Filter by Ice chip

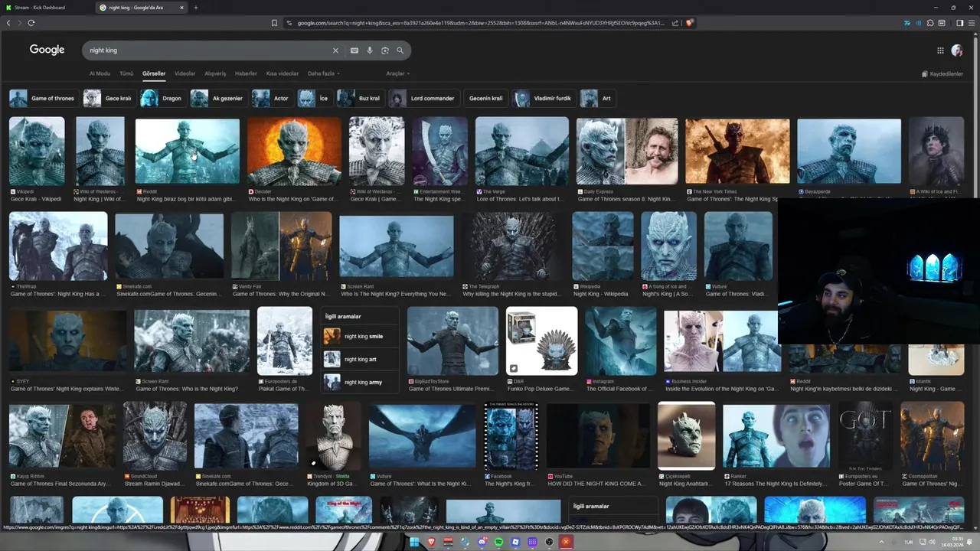[315, 98]
